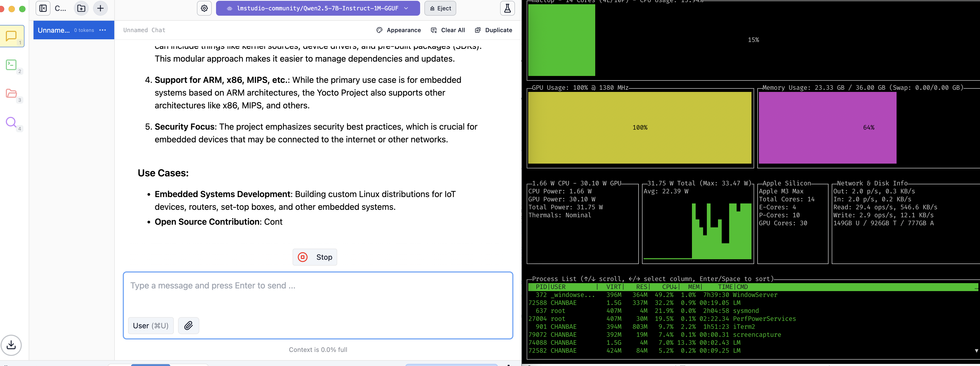The height and width of the screenshot is (366, 980).
Task: Open the Developer terminal sidebar icon
Action: point(11,65)
